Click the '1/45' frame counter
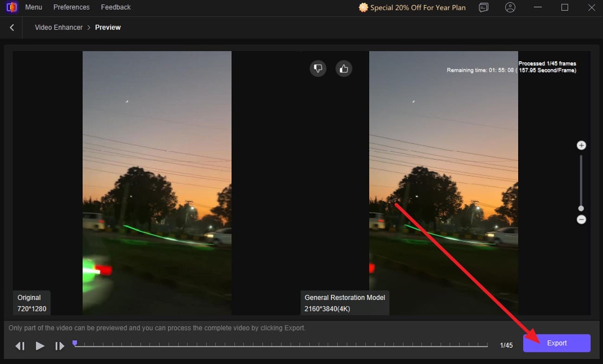603x364 pixels. (x=507, y=345)
